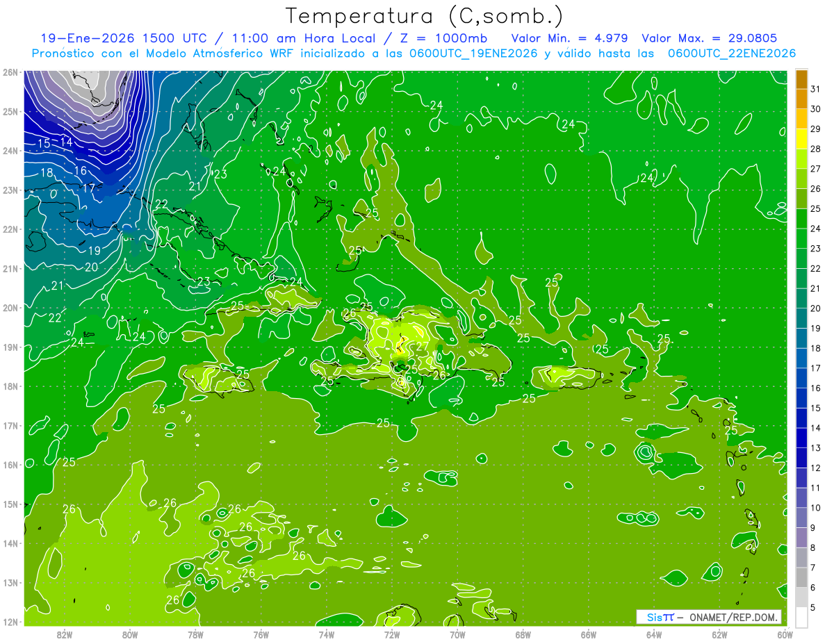Click the title 'Temperatura (C,somb.)'
Image resolution: width=834 pixels, height=644 pixels.
coord(424,16)
